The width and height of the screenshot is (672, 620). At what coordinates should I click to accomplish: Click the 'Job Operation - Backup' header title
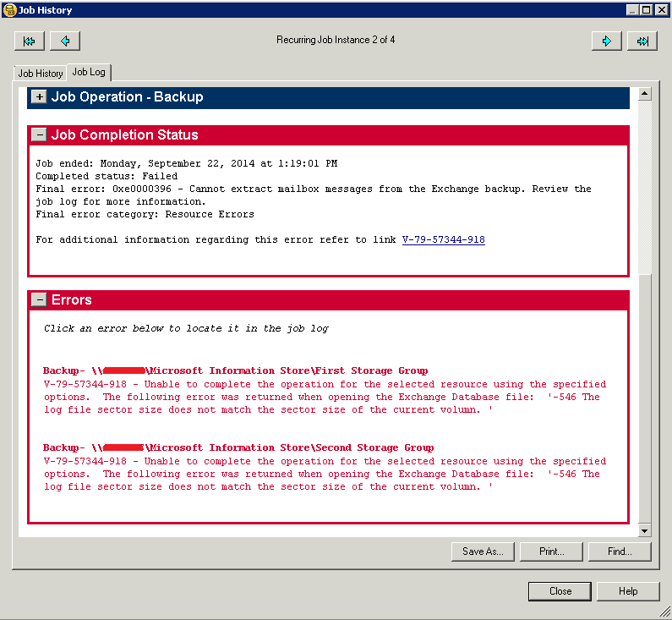coord(128,97)
